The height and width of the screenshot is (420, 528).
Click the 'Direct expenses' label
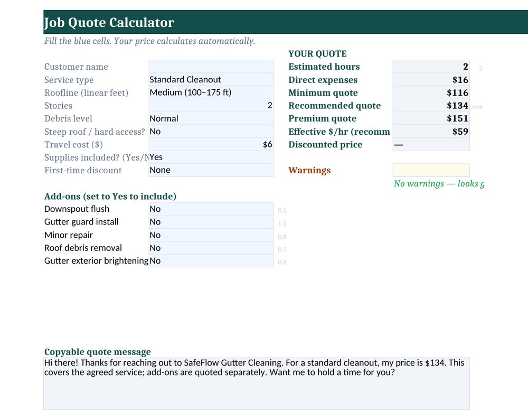click(323, 80)
